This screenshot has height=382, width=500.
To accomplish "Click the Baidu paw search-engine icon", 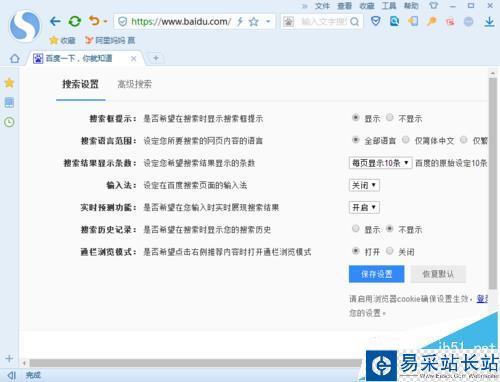I will 288,22.
